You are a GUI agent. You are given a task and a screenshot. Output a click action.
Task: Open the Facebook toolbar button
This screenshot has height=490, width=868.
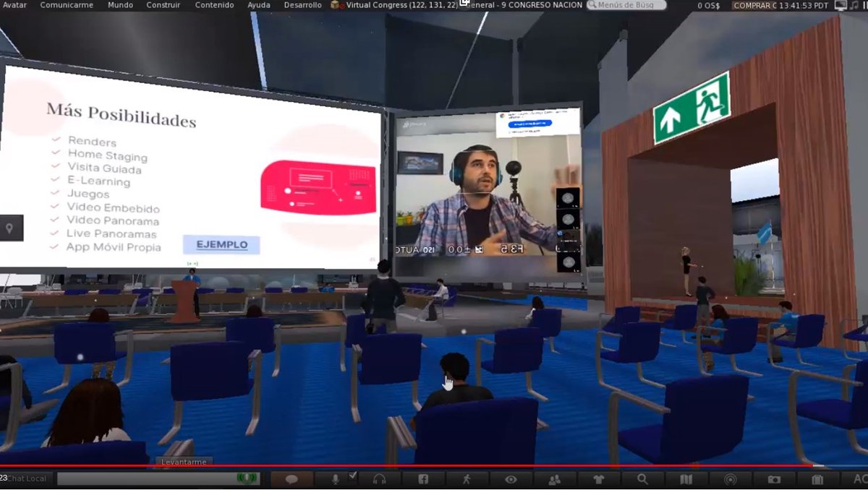click(x=423, y=479)
